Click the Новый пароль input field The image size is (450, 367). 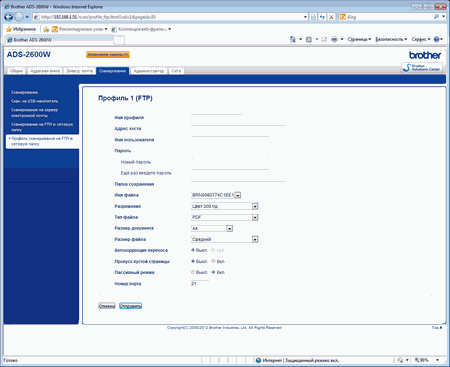tap(230, 162)
